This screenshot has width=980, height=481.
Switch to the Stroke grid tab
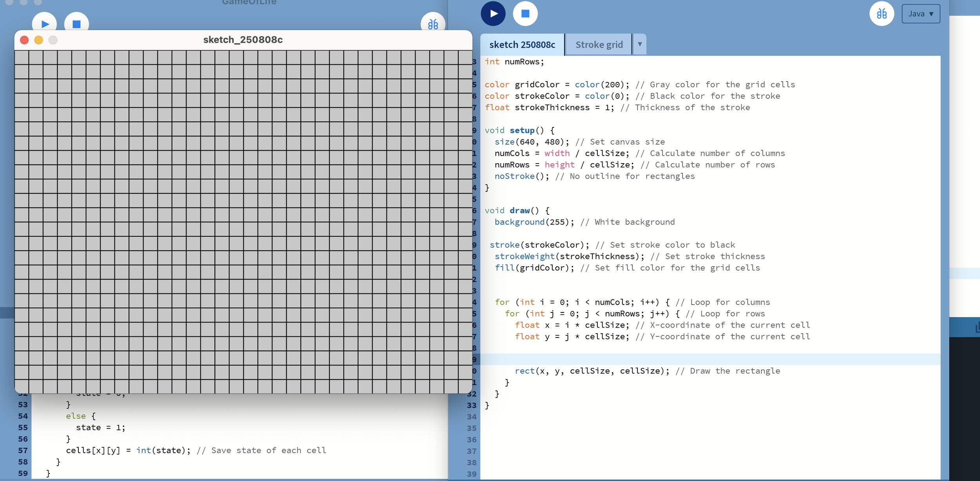(x=599, y=44)
